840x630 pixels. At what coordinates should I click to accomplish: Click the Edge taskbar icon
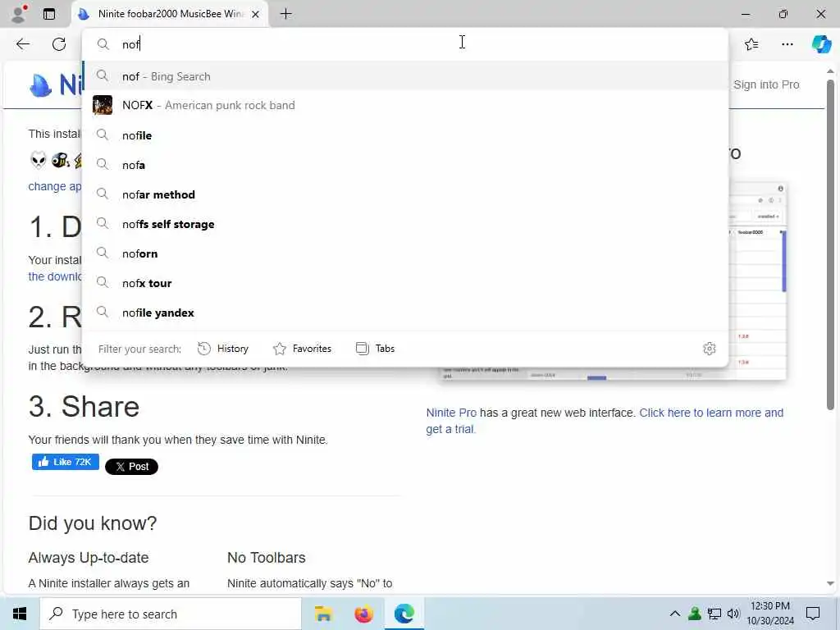404,614
